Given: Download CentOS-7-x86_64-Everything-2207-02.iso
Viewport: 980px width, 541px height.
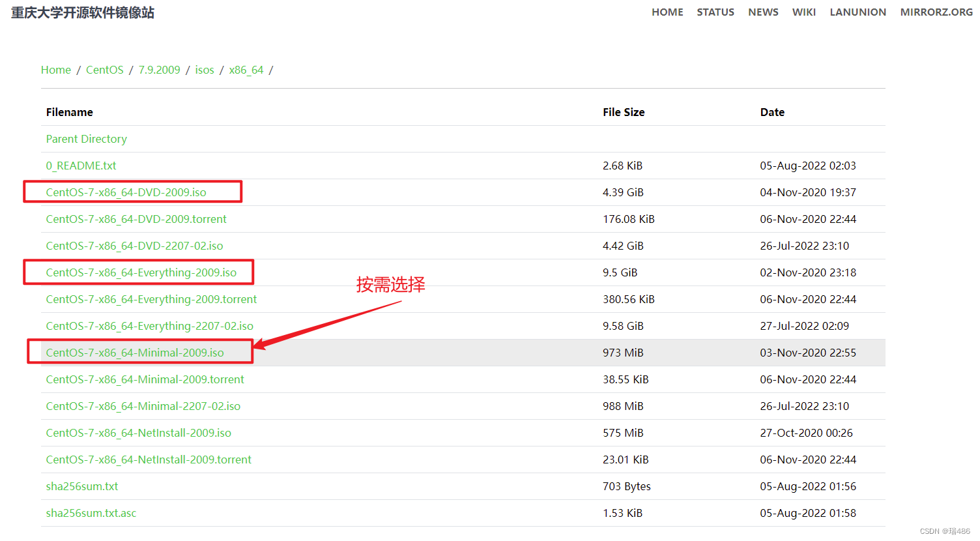Looking at the screenshot, I should 150,326.
